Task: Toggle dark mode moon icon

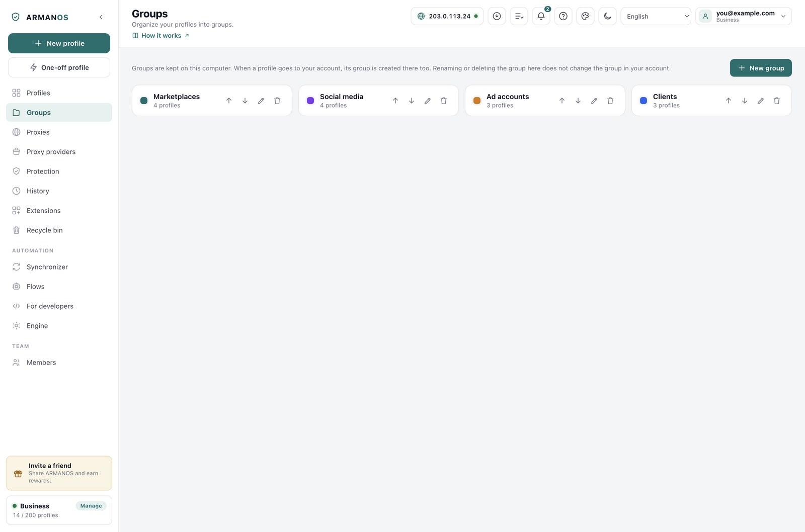Action: pyautogui.click(x=607, y=16)
